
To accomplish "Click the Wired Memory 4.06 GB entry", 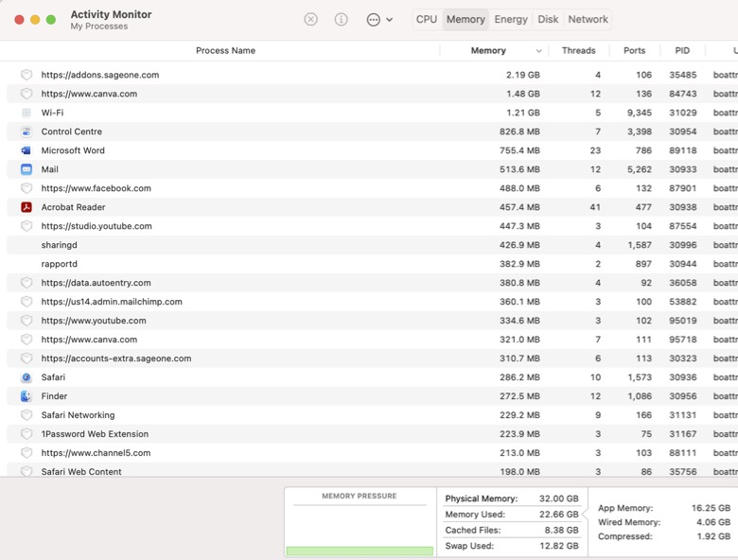I will [664, 522].
